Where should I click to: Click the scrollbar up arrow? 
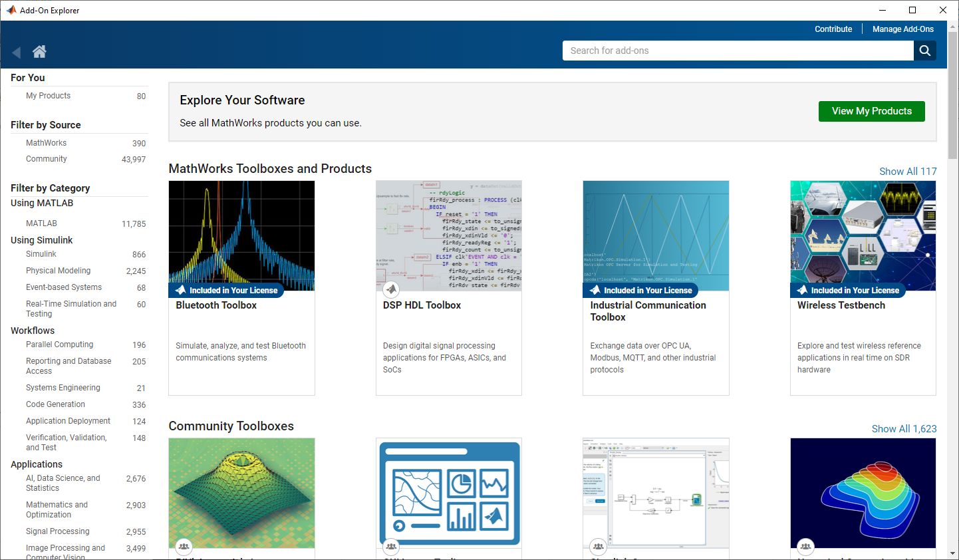[x=953, y=26]
